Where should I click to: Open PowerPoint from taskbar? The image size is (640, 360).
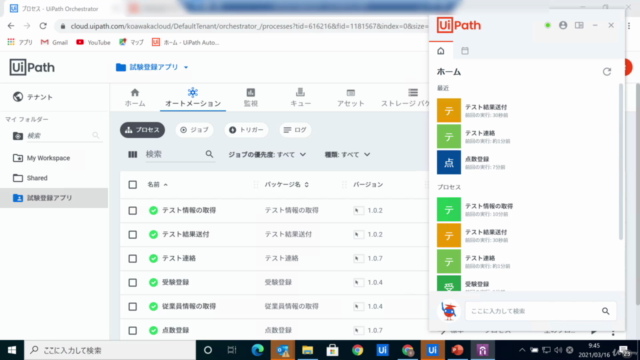pos(458,350)
